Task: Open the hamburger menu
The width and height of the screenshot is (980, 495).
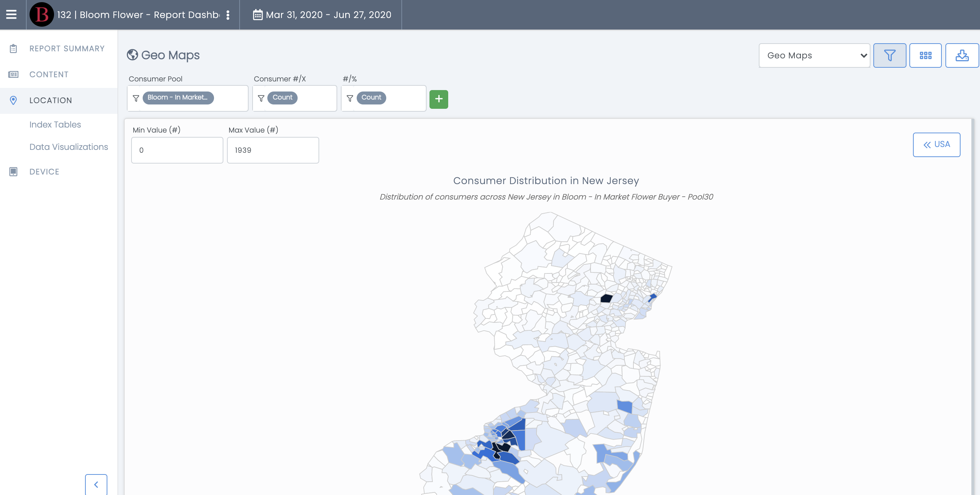Action: (12, 14)
